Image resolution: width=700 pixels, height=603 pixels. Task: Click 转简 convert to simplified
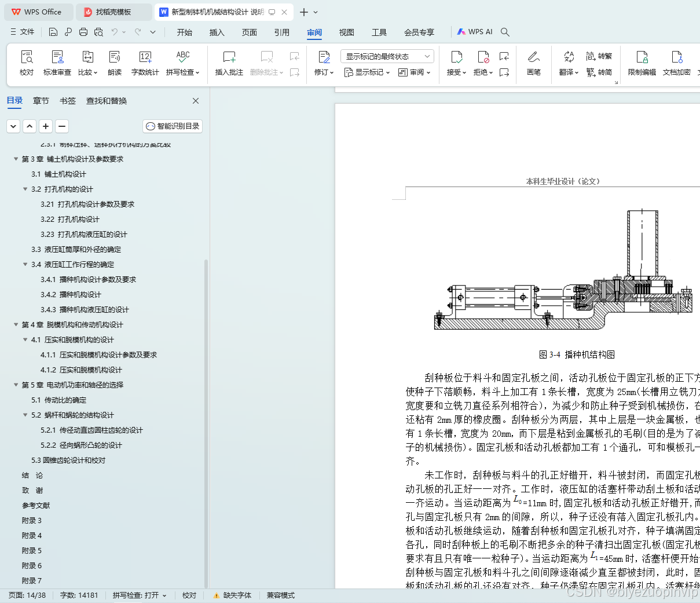click(x=599, y=72)
